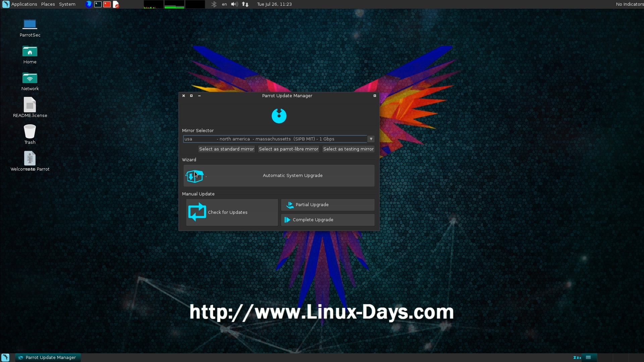
Task: Click the Zzz sleep indicator in bottom panel
Action: pyautogui.click(x=577, y=358)
